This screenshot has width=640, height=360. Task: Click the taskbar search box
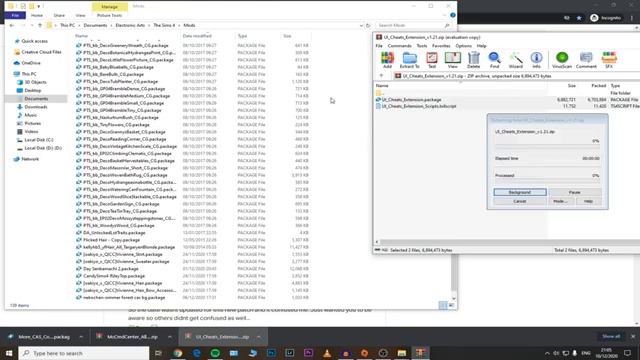click(x=84, y=353)
